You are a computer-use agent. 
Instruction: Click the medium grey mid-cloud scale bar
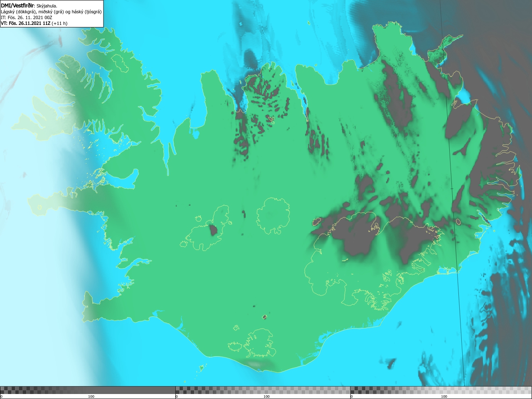(x=263, y=390)
